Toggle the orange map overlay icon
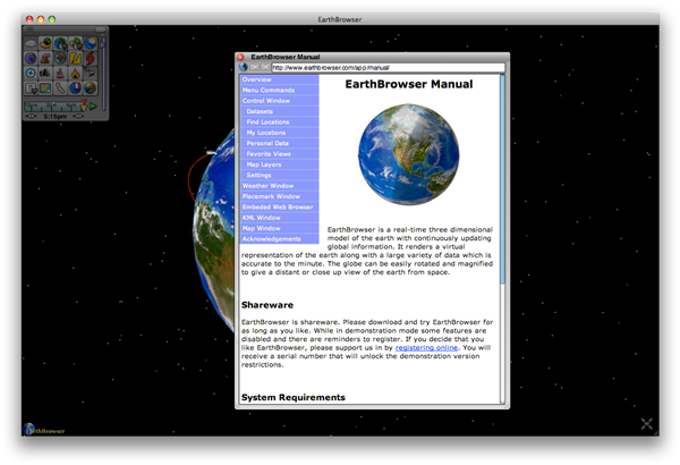 coord(46,88)
